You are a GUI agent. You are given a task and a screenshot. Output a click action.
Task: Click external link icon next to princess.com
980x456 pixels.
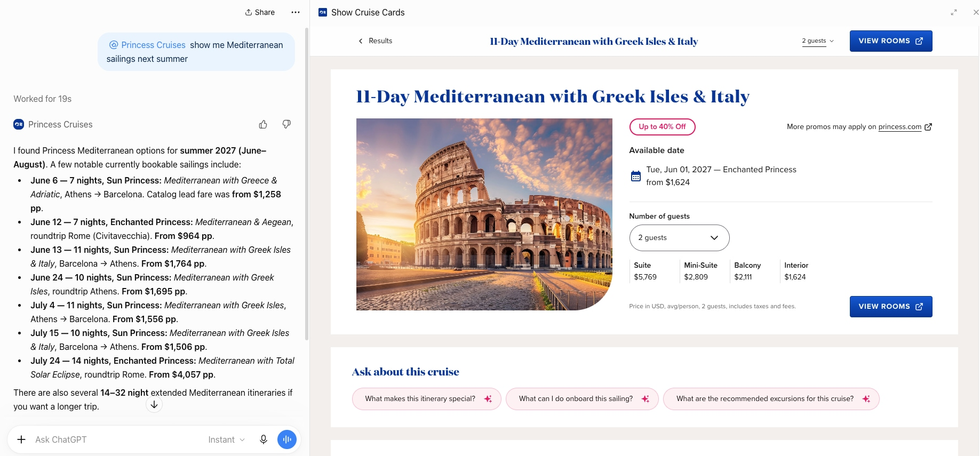[x=928, y=127]
